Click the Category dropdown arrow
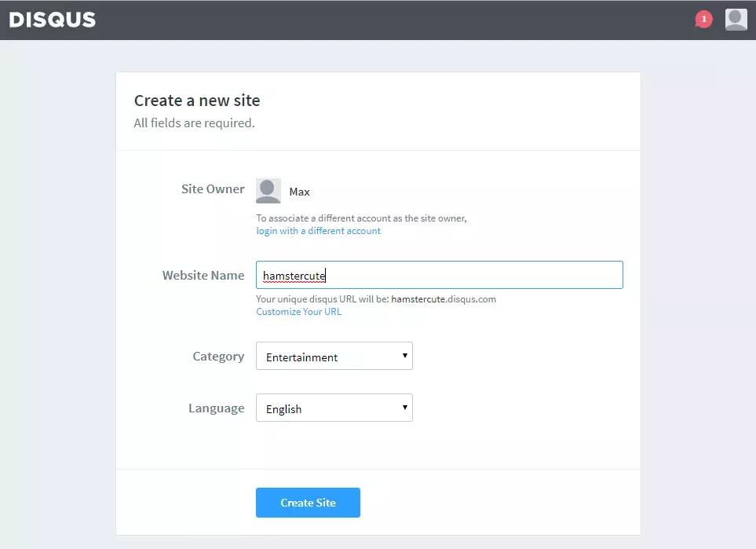 click(405, 356)
